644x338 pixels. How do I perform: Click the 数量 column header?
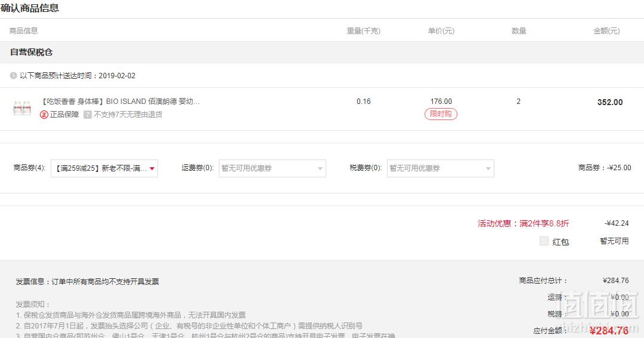[x=519, y=31]
